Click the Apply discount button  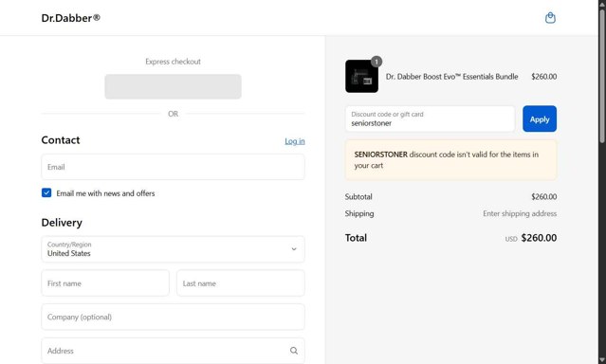[x=540, y=119]
